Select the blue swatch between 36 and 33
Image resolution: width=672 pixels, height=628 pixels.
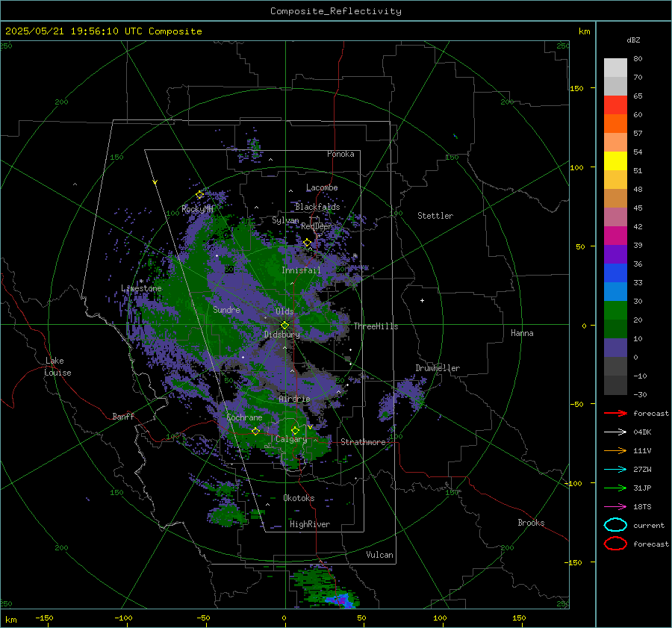click(x=615, y=273)
